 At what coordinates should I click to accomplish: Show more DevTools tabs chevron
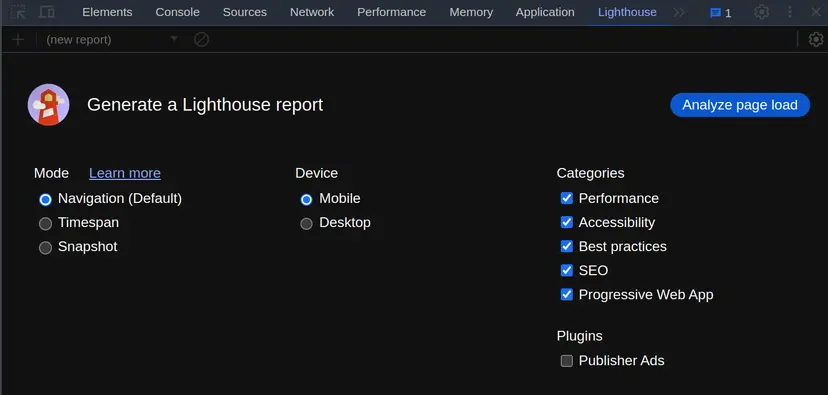pos(679,13)
